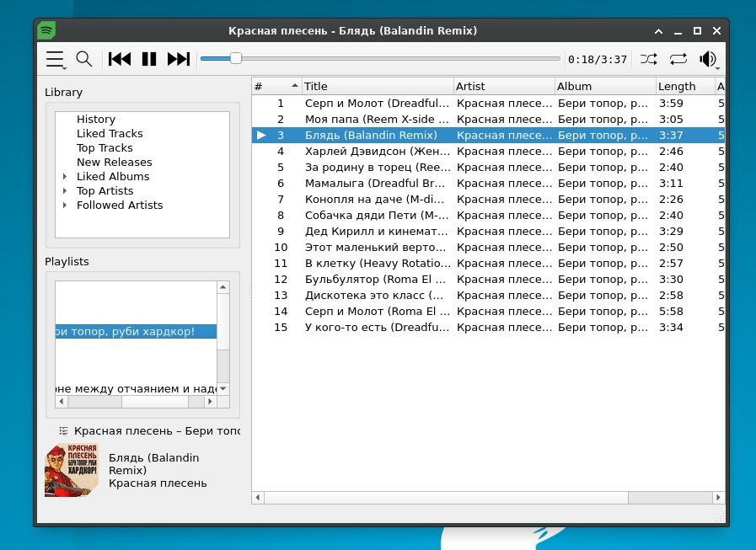Sort by the # column header

276,86
